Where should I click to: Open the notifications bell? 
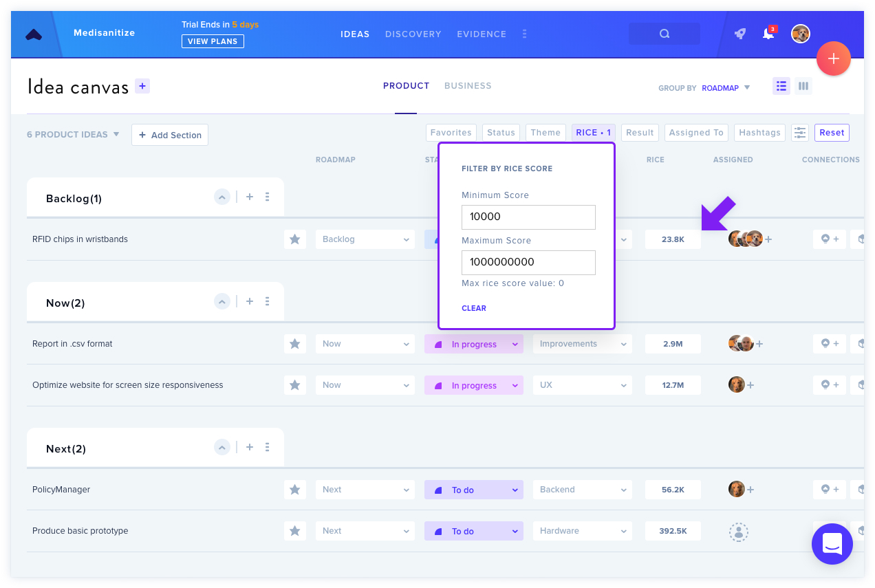coord(768,34)
